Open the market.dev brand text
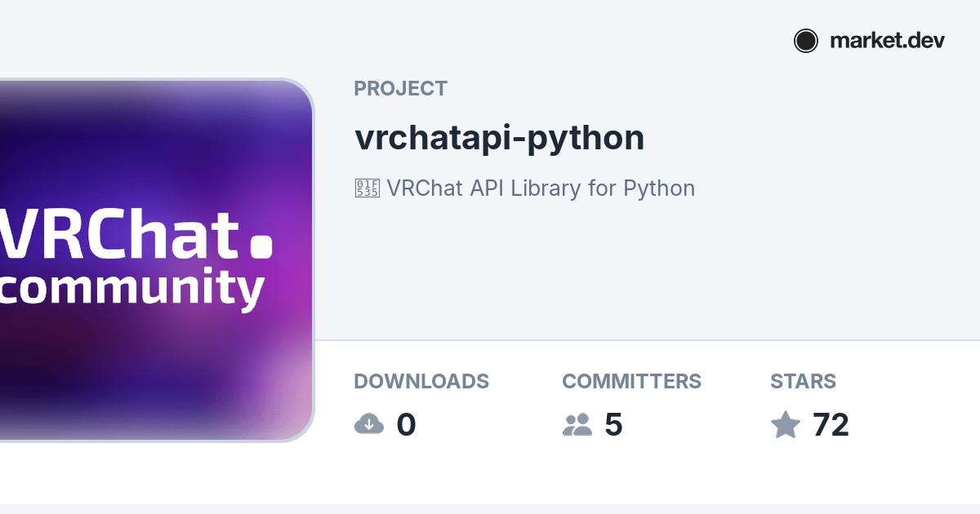The width and height of the screenshot is (980, 514). (x=887, y=41)
